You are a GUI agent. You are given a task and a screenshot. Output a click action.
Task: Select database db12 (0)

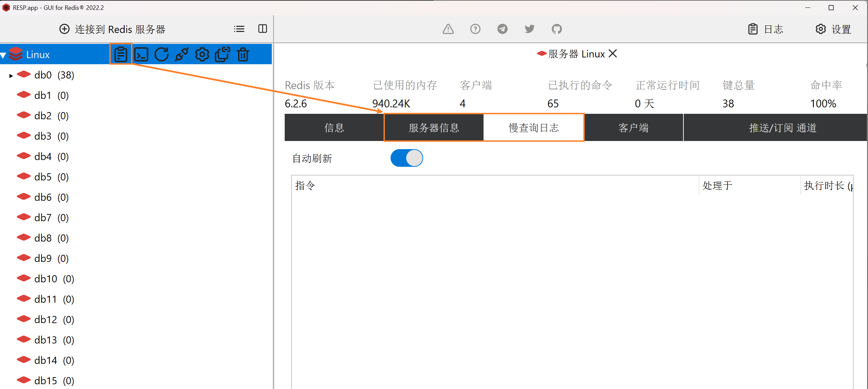(x=54, y=320)
